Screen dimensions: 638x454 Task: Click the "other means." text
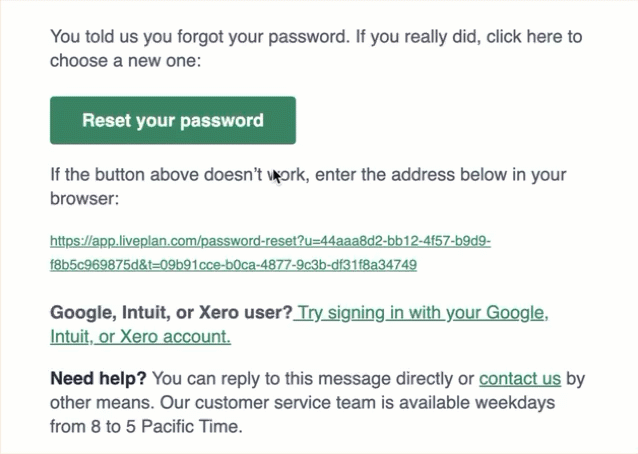coord(93,402)
